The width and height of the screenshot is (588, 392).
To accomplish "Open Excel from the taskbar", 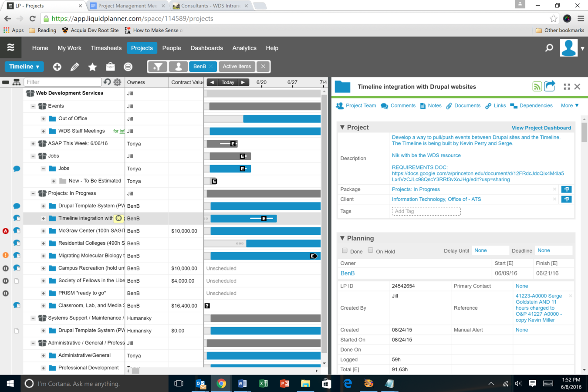I will coord(263,383).
